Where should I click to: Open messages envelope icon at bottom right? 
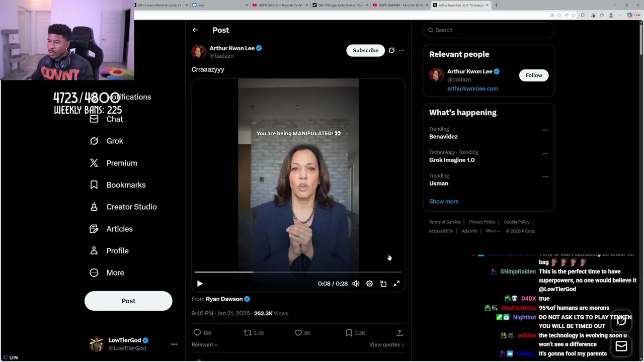click(621, 346)
